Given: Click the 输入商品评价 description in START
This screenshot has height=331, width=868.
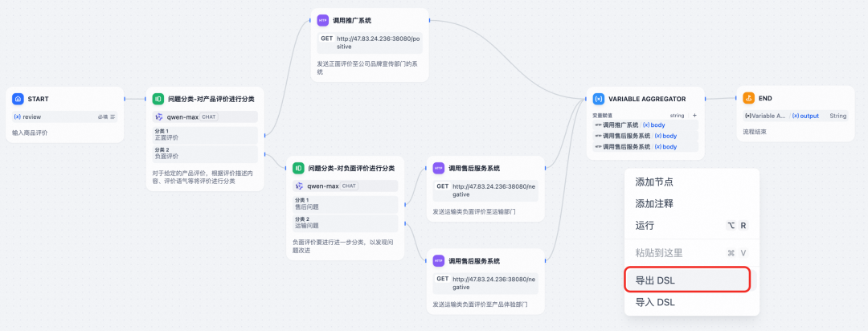Looking at the screenshot, I should (x=30, y=133).
